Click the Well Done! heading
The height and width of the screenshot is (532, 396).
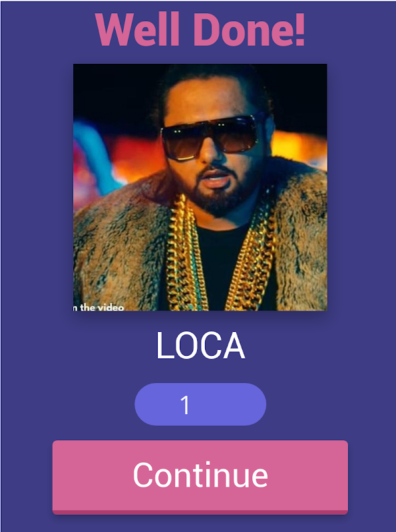click(200, 29)
